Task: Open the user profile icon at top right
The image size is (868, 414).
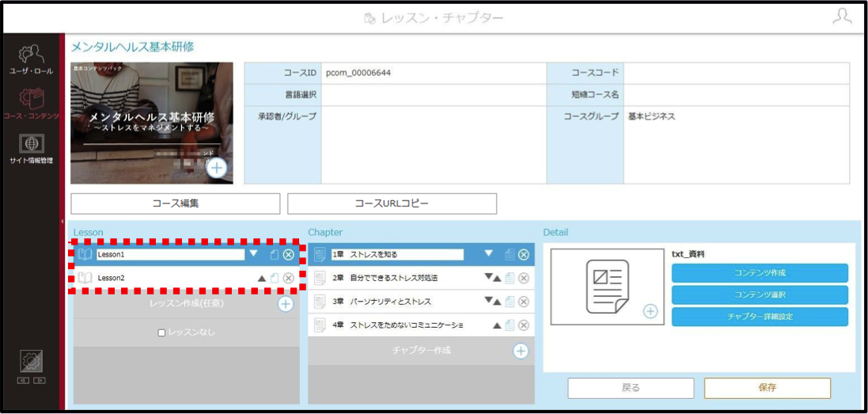Action: (x=842, y=17)
